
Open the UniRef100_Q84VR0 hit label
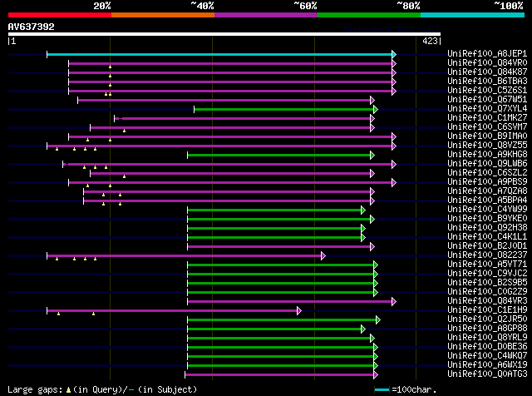(487, 63)
